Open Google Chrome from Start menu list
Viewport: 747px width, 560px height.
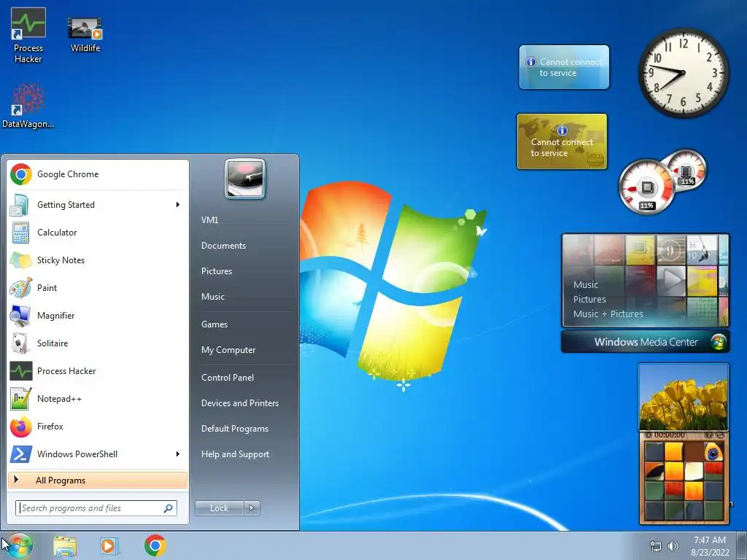click(98, 174)
